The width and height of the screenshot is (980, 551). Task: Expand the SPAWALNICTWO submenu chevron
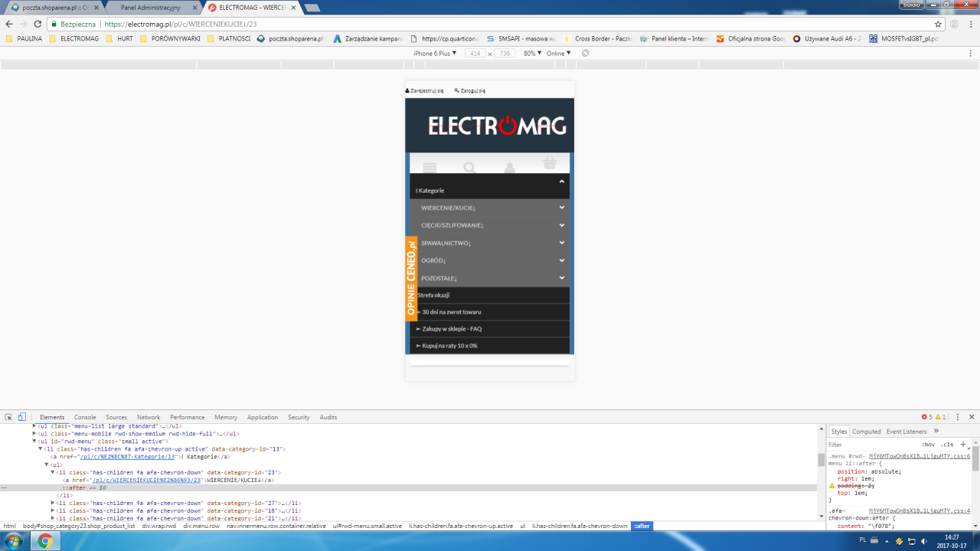[561, 243]
